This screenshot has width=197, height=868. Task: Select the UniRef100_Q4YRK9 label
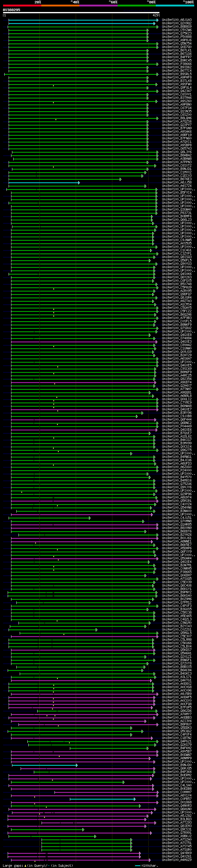click(x=177, y=853)
